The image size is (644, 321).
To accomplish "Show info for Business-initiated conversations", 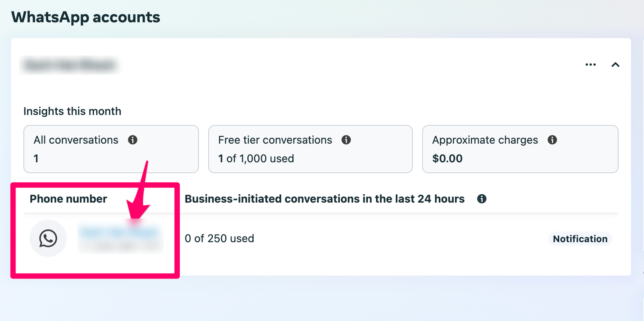I will pyautogui.click(x=482, y=199).
